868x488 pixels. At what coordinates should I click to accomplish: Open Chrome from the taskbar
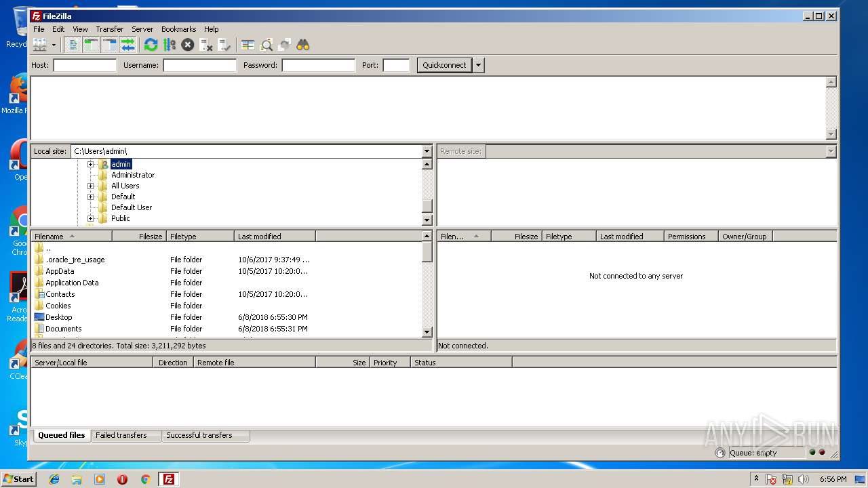tap(145, 479)
